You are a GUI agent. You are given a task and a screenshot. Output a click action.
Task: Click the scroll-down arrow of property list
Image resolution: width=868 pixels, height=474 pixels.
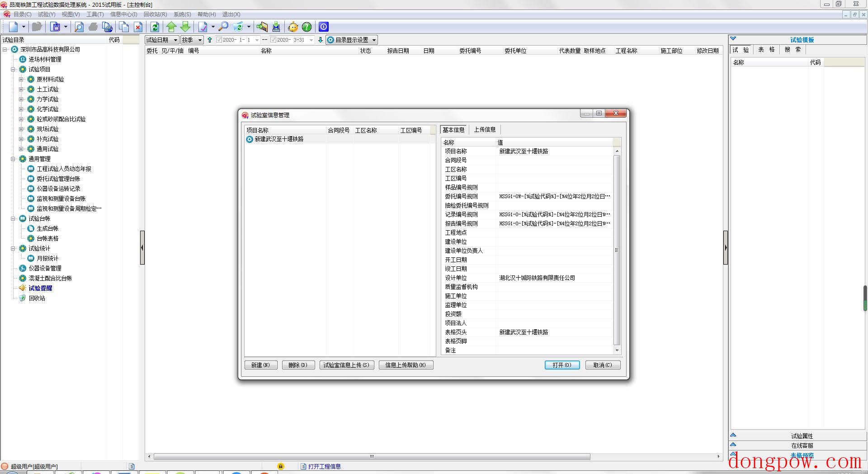(x=617, y=351)
